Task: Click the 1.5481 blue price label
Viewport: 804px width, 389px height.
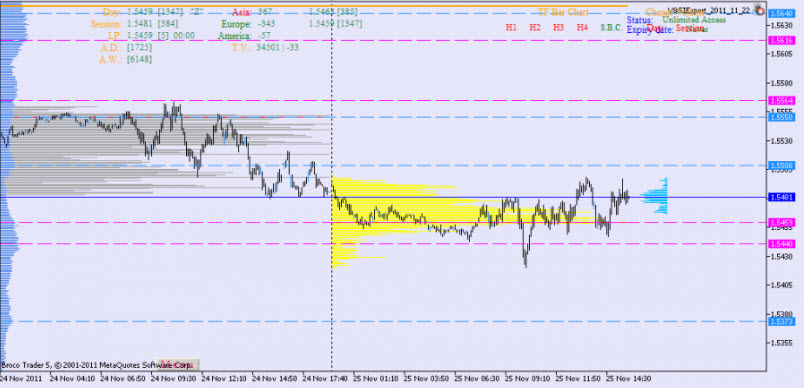Action: coord(782,197)
